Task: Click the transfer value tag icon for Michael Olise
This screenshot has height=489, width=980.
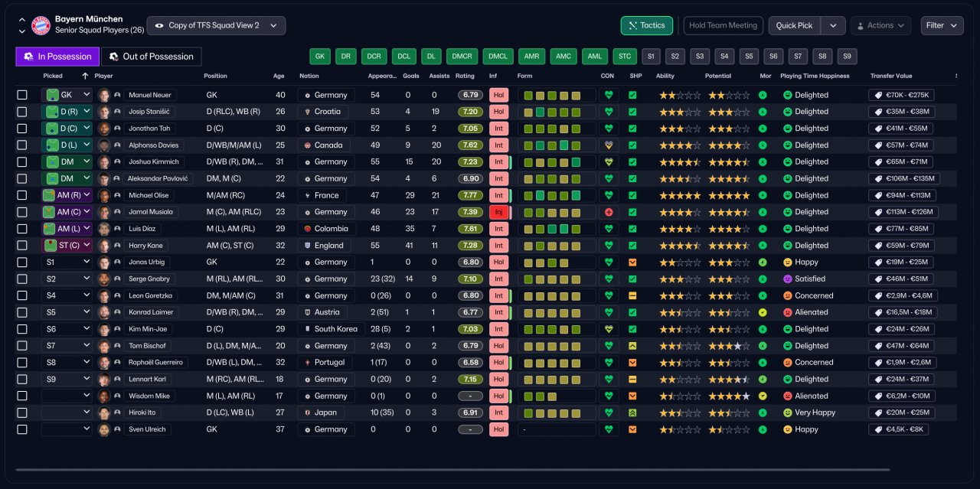Action: [x=877, y=195]
